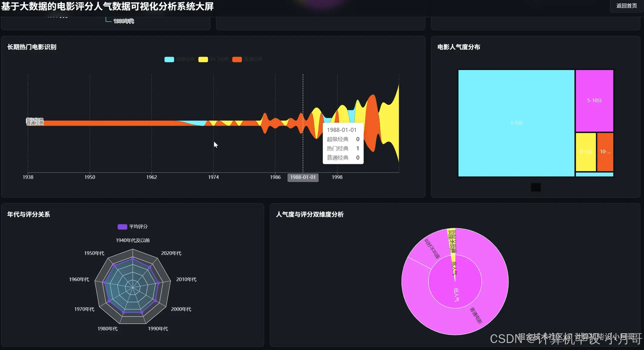Click the dashboard title text
Screen dimensions: 644x350
[108, 6]
